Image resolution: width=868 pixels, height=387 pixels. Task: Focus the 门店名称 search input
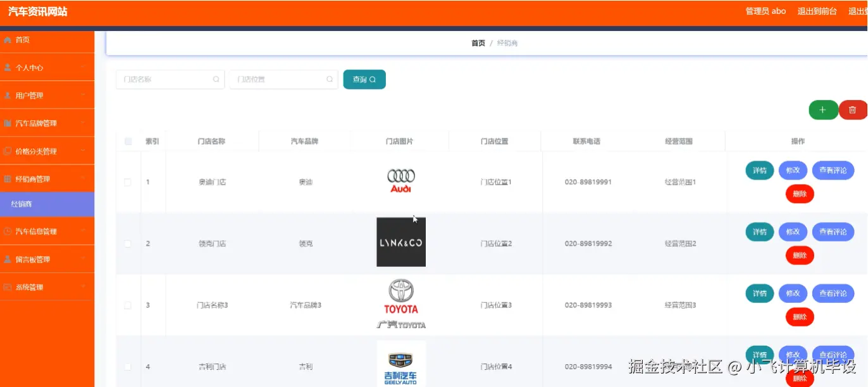coord(170,80)
